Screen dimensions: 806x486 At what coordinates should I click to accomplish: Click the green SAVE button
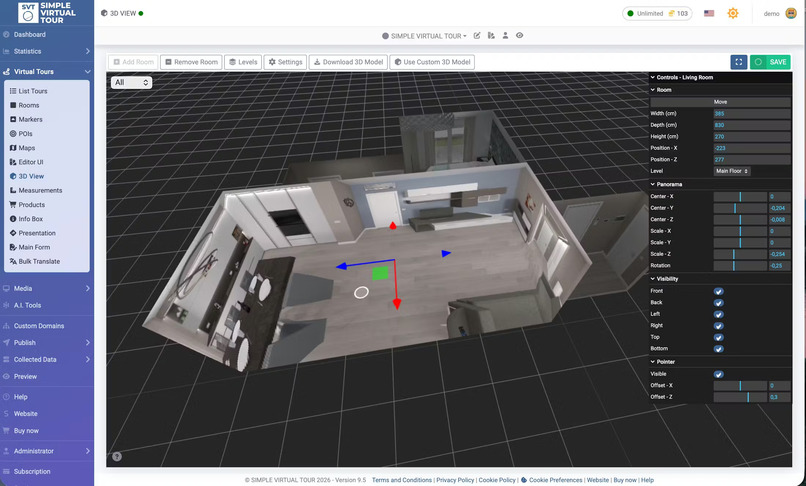770,62
